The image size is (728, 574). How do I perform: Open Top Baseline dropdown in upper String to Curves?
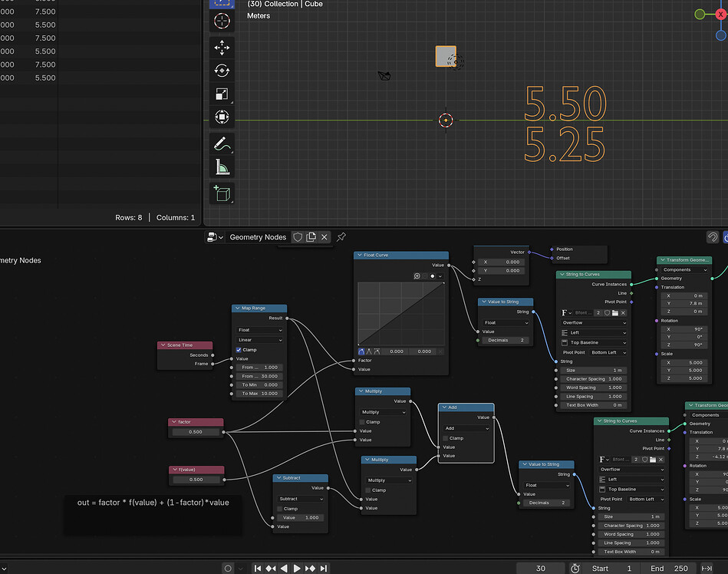pyautogui.click(x=594, y=343)
